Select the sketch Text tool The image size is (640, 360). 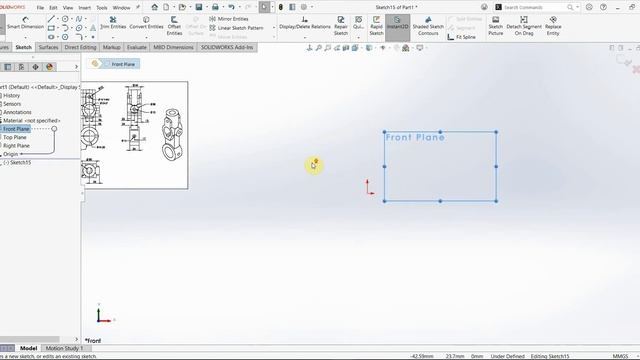coord(93,28)
